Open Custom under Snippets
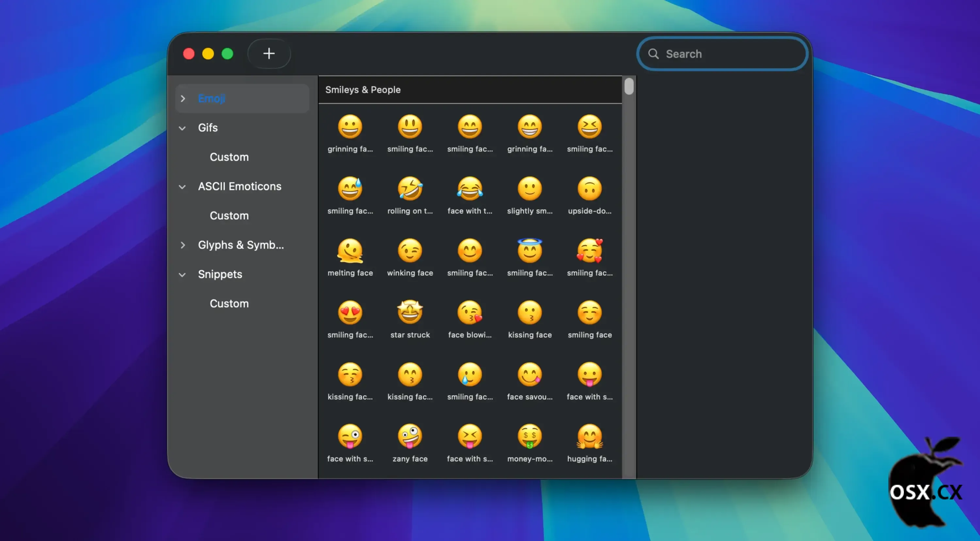 click(x=229, y=303)
